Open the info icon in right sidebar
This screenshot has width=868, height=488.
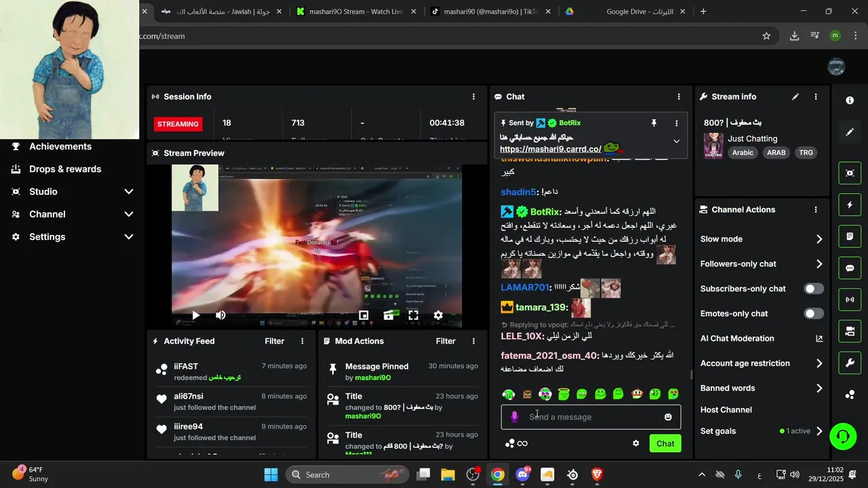click(850, 100)
